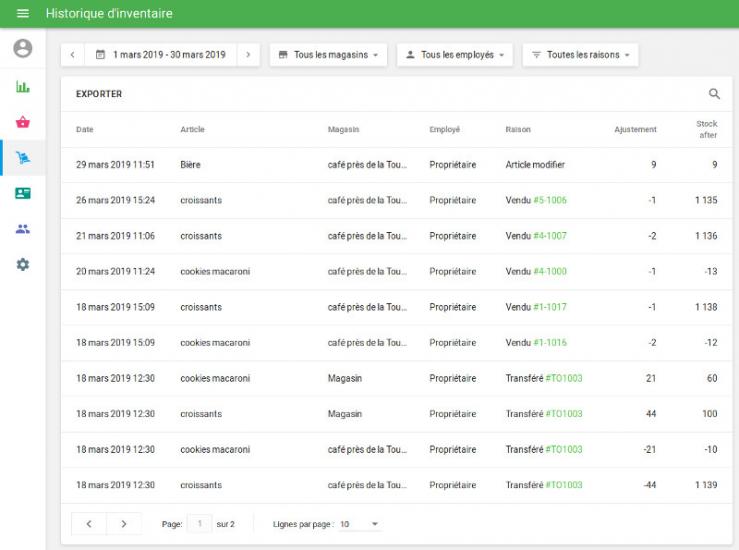The height and width of the screenshot is (550, 739).
Task: Open Lignes par page dropdown
Action: click(359, 524)
